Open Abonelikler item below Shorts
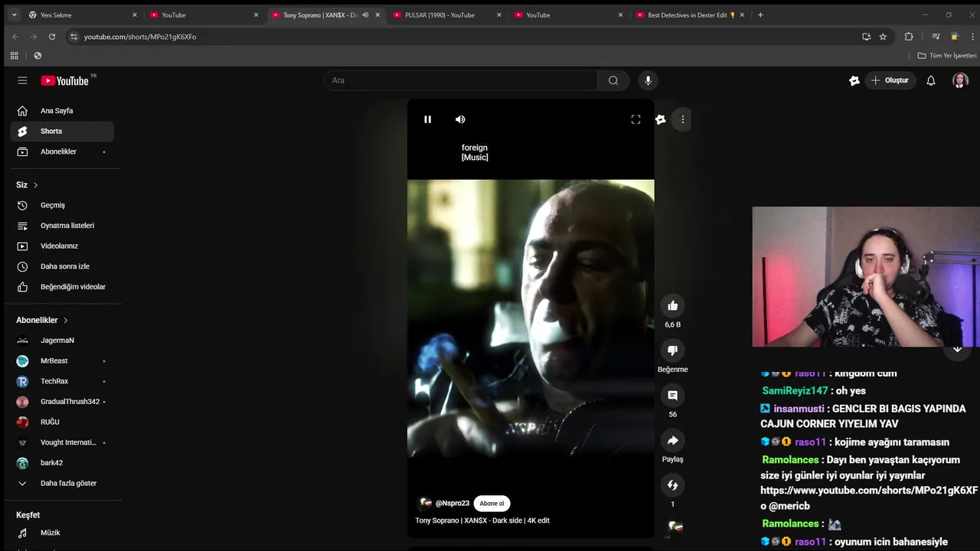This screenshot has width=980, height=551. coord(62,152)
